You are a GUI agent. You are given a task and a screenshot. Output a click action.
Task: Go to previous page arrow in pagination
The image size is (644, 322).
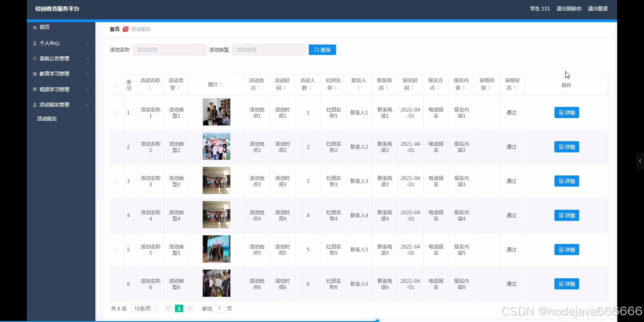(x=168, y=308)
